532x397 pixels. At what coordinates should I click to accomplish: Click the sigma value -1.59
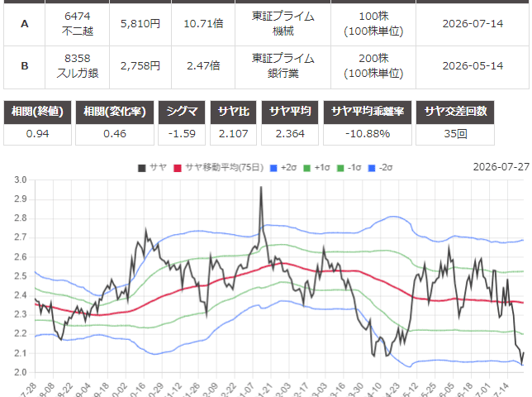click(182, 134)
